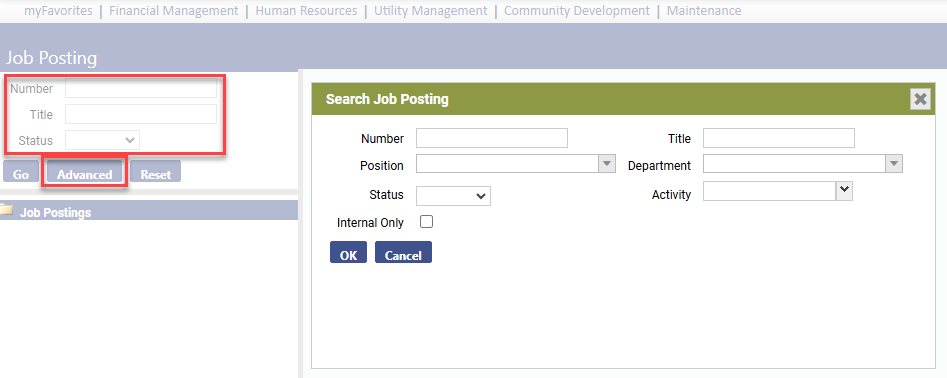Image resolution: width=947 pixels, height=378 pixels.
Task: Open the Status dropdown in dialog
Action: [x=453, y=196]
